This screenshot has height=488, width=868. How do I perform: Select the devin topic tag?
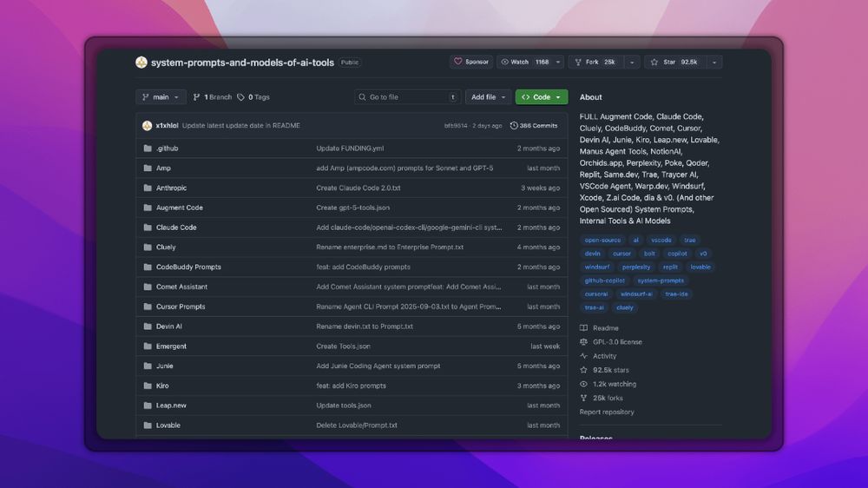click(592, 254)
